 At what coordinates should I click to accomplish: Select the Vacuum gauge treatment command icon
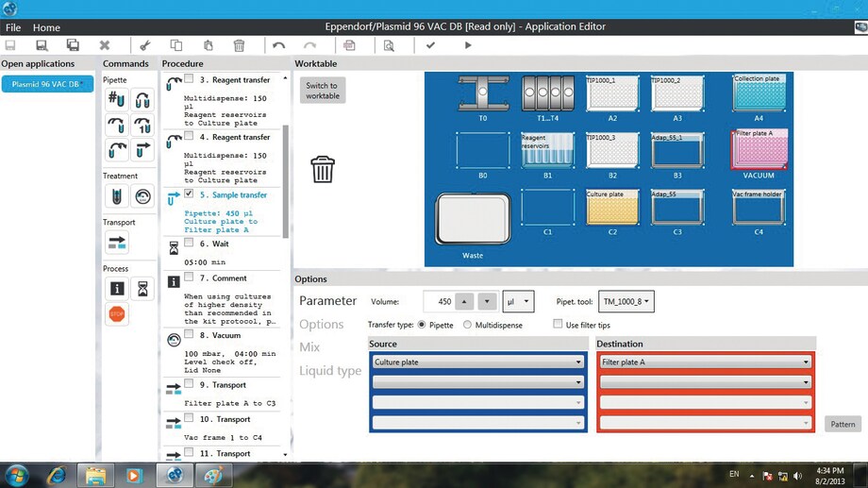(x=142, y=196)
